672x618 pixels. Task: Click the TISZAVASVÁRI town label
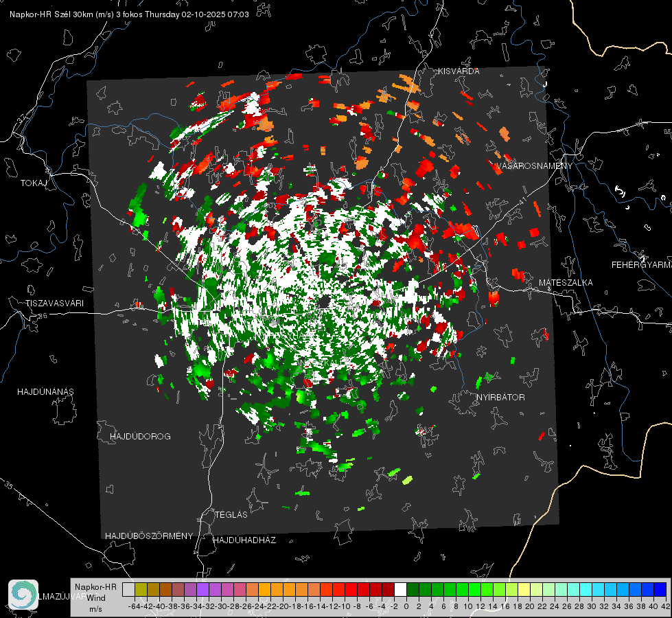click(54, 304)
